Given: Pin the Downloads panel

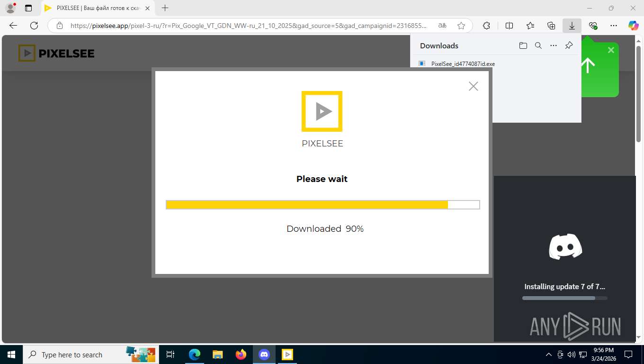Looking at the screenshot, I should coord(569,45).
